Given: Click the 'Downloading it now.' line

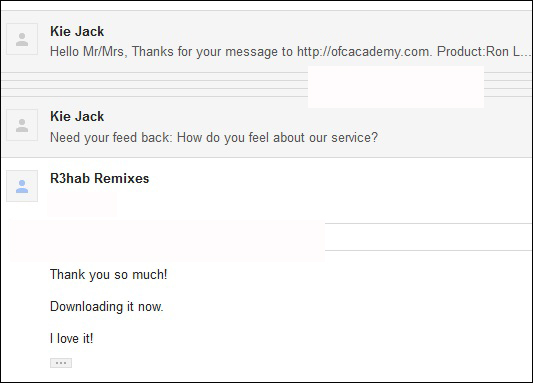Looking at the screenshot, I should [107, 306].
